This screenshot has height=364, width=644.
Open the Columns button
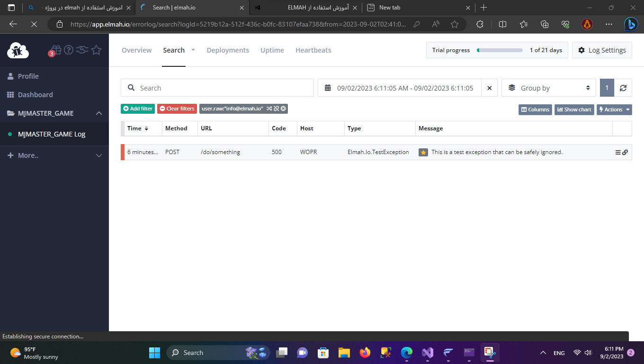pos(535,109)
